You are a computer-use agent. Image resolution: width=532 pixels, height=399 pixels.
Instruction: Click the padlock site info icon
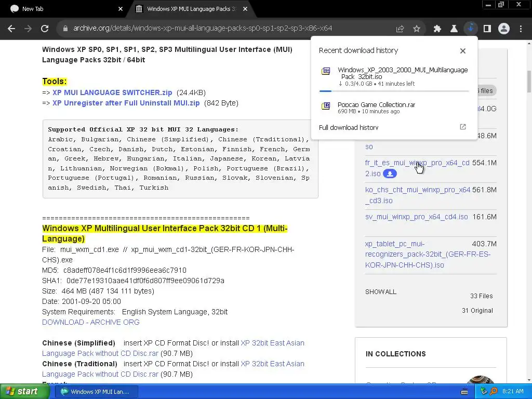tap(65, 29)
